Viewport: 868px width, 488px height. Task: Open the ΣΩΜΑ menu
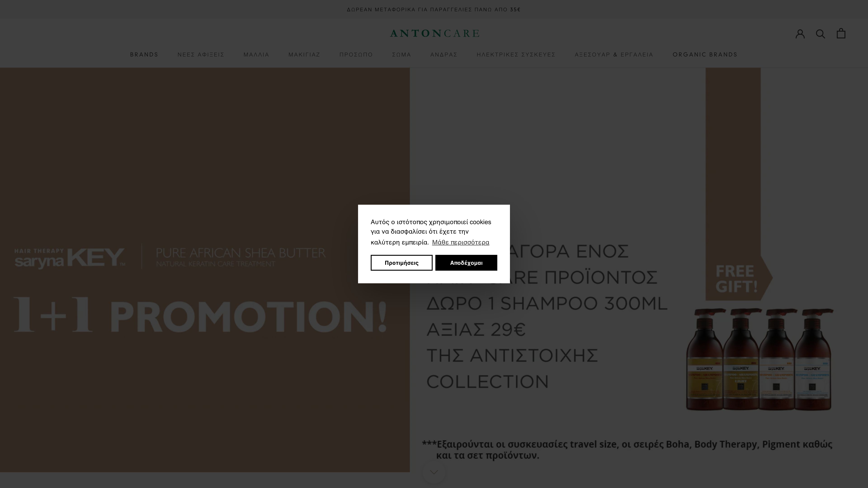[x=402, y=54]
